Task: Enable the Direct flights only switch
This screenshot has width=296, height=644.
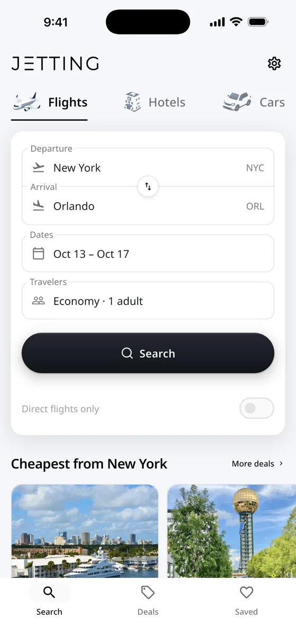Action: click(257, 409)
